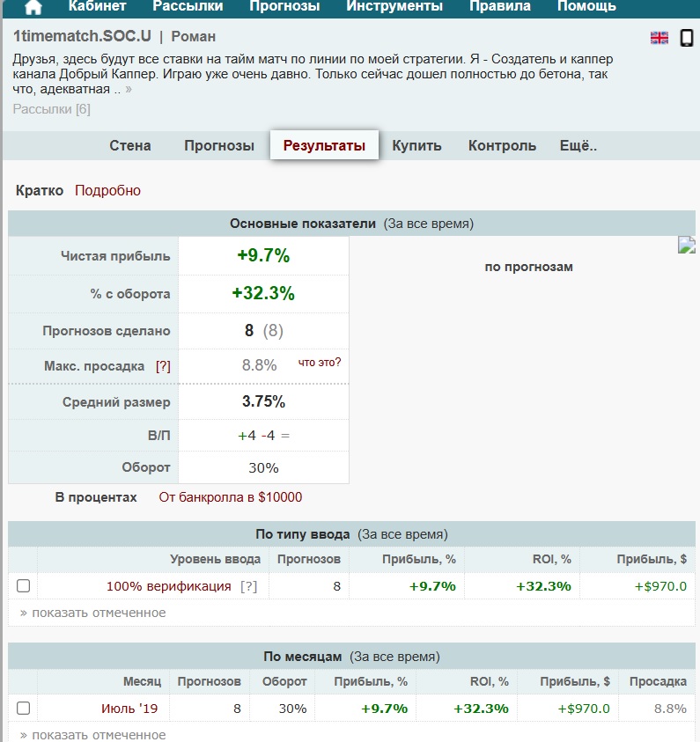Open Правила in the top menu
The height and width of the screenshot is (742, 700).
[x=500, y=7]
